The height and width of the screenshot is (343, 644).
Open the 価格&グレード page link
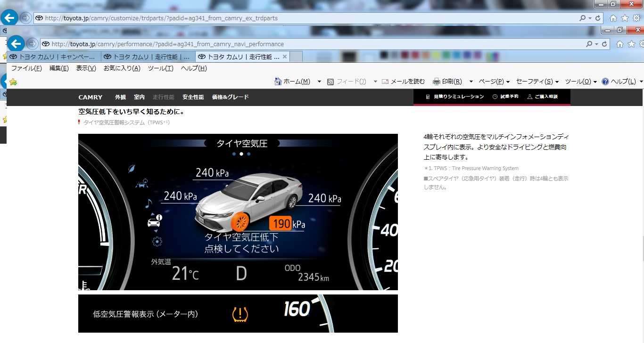point(230,97)
